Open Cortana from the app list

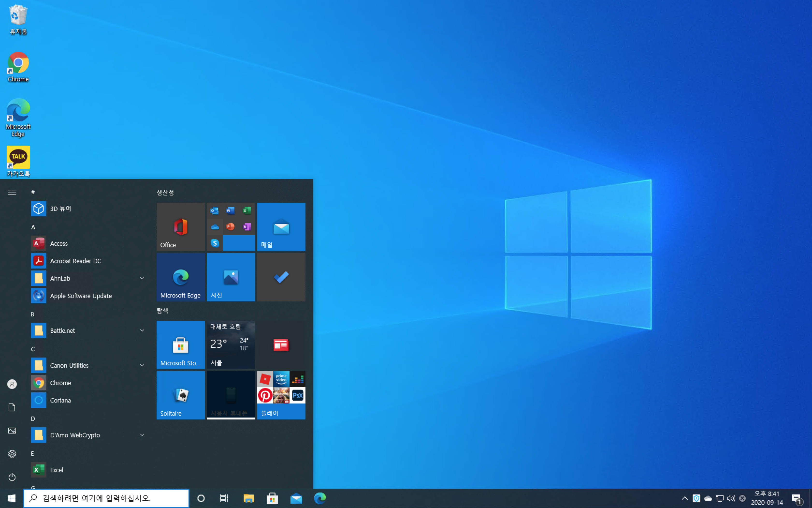click(x=88, y=400)
